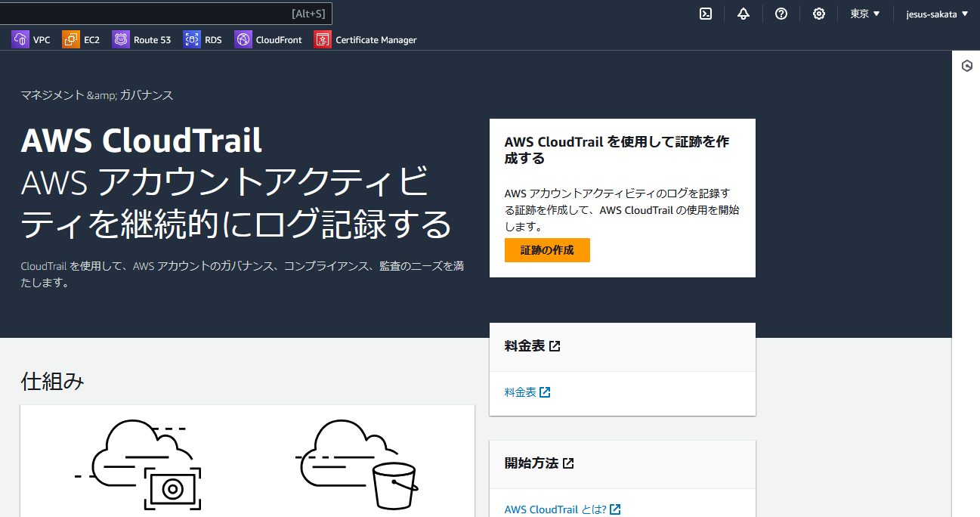Expand the 東京 region dropdown

(x=865, y=14)
